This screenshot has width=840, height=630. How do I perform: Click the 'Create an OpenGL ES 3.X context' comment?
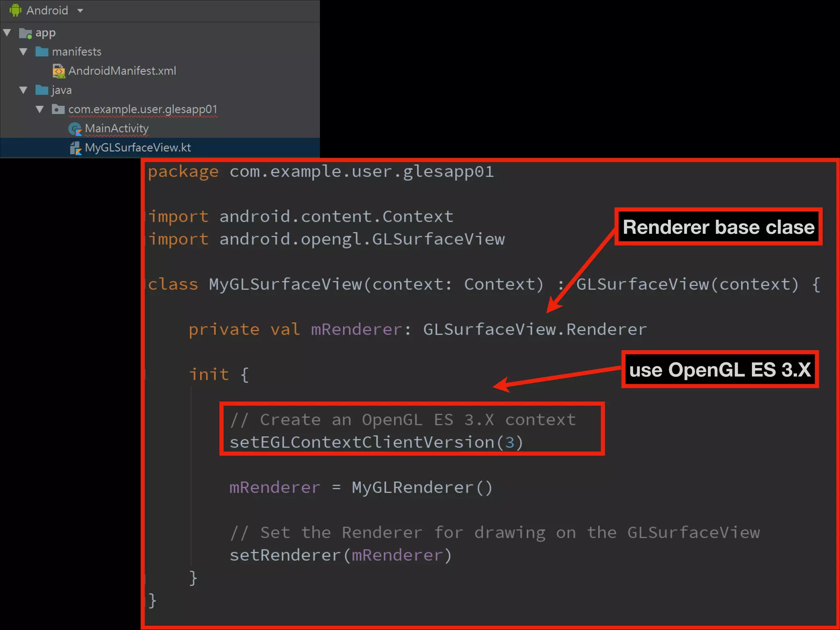coord(403,420)
